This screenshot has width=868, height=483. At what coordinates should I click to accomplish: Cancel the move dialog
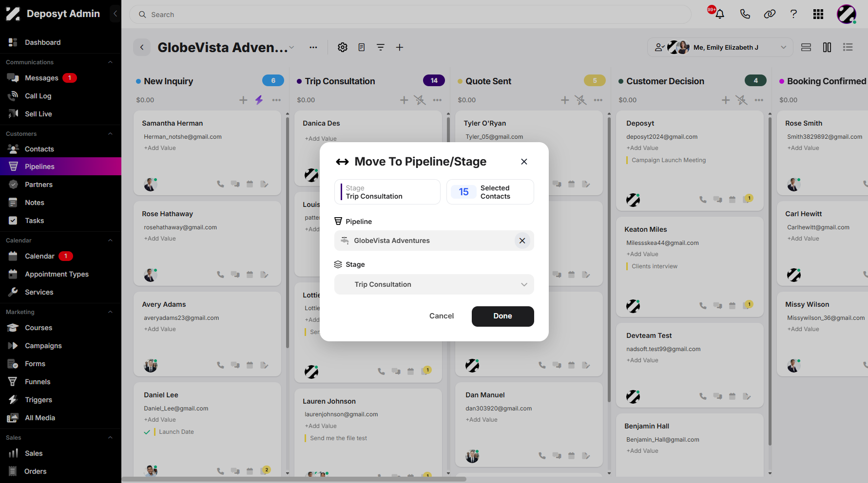(441, 316)
